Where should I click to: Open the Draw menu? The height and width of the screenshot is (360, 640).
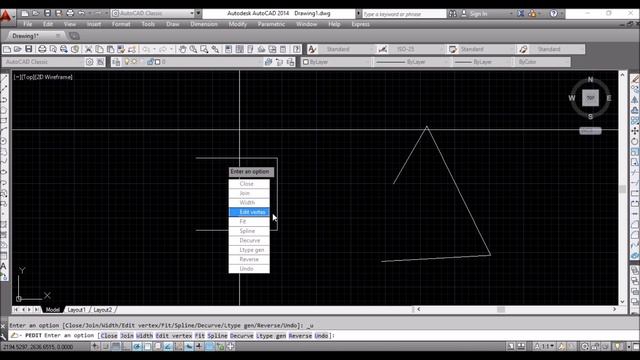[173, 24]
